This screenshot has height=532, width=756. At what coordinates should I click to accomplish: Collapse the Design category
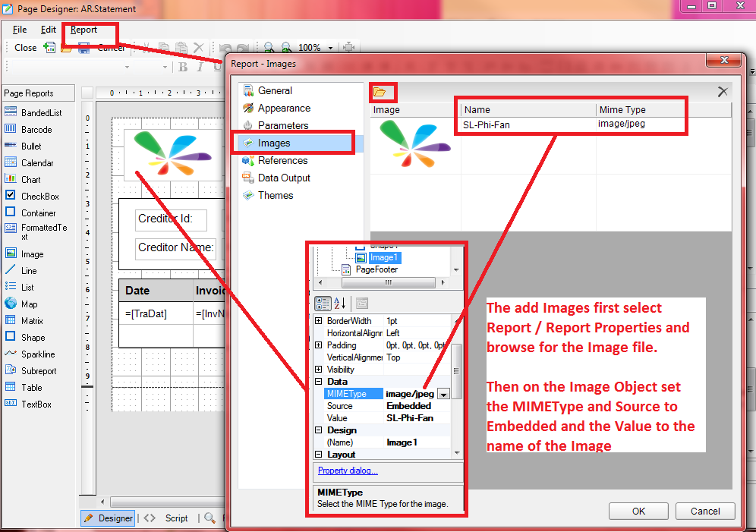pyautogui.click(x=318, y=430)
